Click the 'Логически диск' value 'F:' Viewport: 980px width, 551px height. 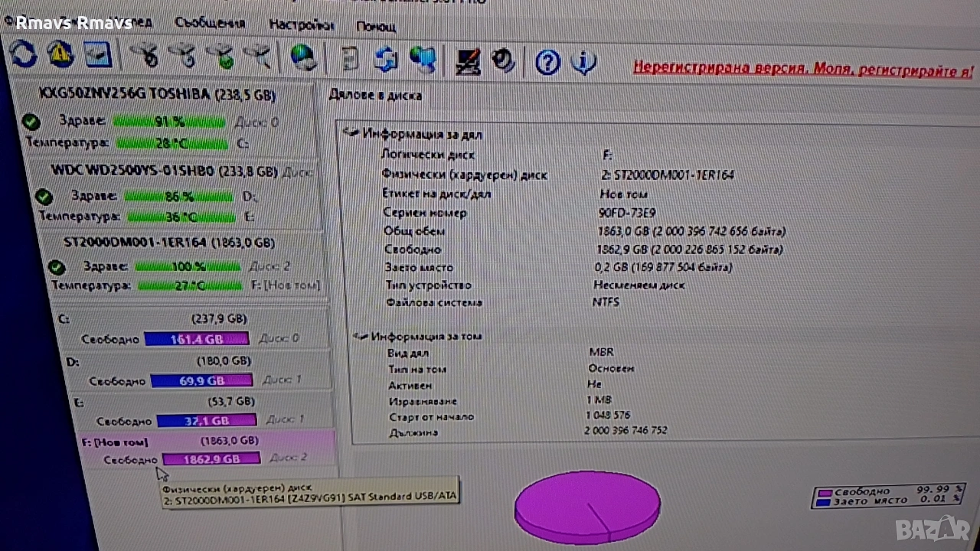click(608, 155)
